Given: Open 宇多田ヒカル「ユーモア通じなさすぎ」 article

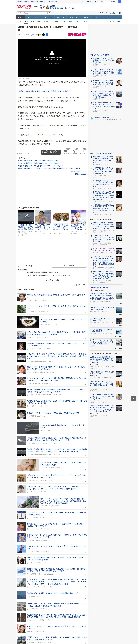Looking at the screenshot, I should click(55, 525).
